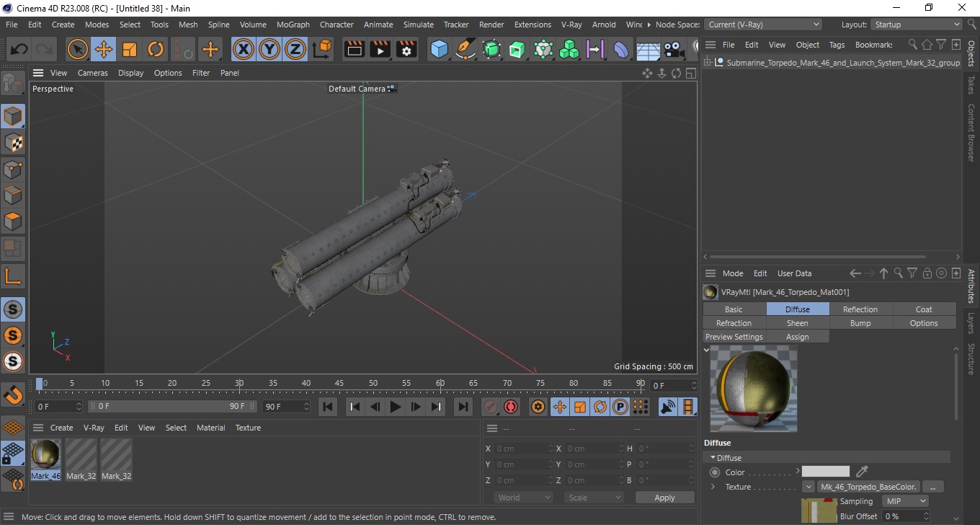Click the Undo arrow icon
The image size is (980, 525).
[19, 49]
